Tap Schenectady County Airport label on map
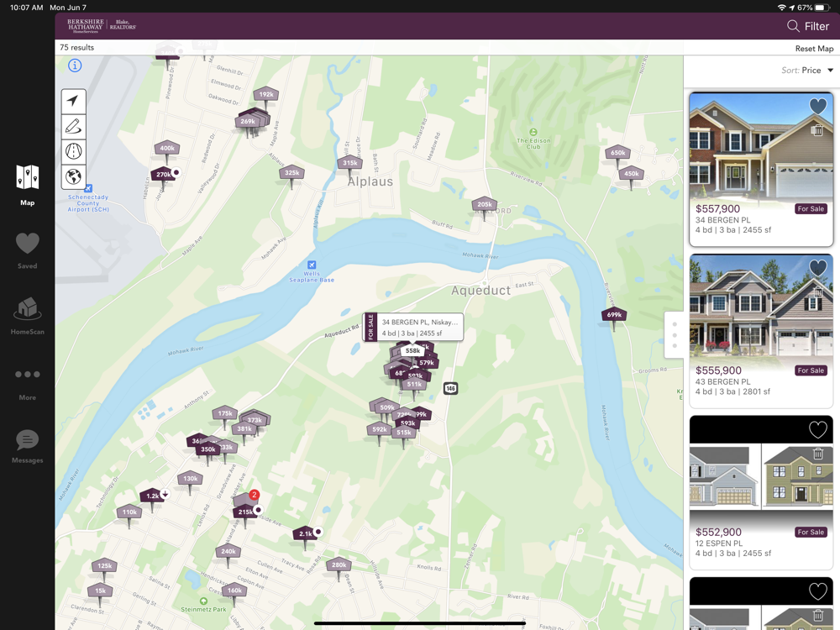The height and width of the screenshot is (630, 840). [88, 203]
